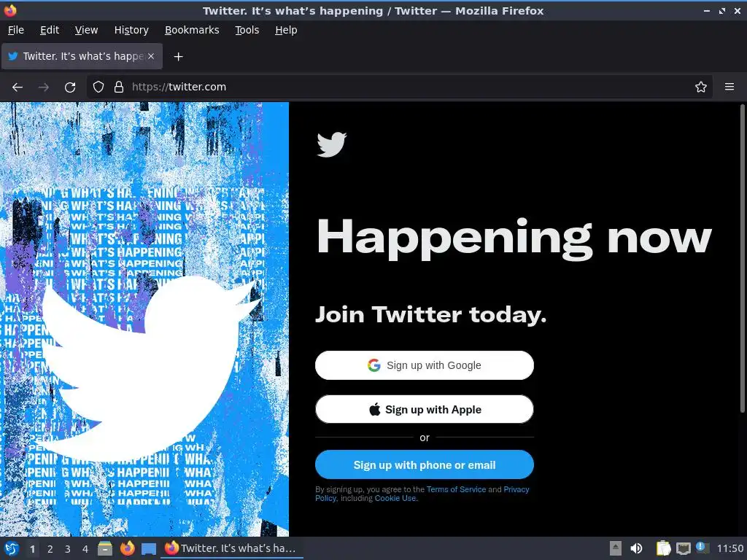Open the Bookmarks menu
The image size is (747, 560).
tap(192, 30)
